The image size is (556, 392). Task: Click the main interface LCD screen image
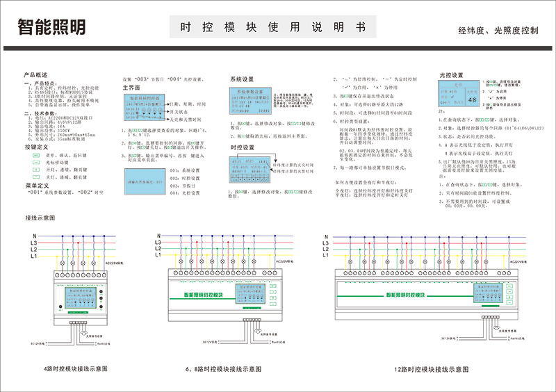[145, 108]
